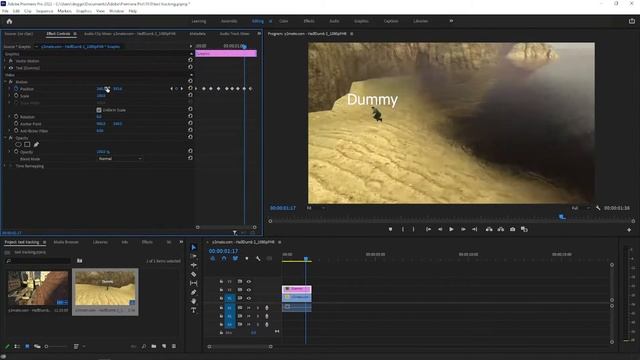Toggle the Rotation stopwatch animation
Viewport: 640px width, 360px height.
pos(16,116)
